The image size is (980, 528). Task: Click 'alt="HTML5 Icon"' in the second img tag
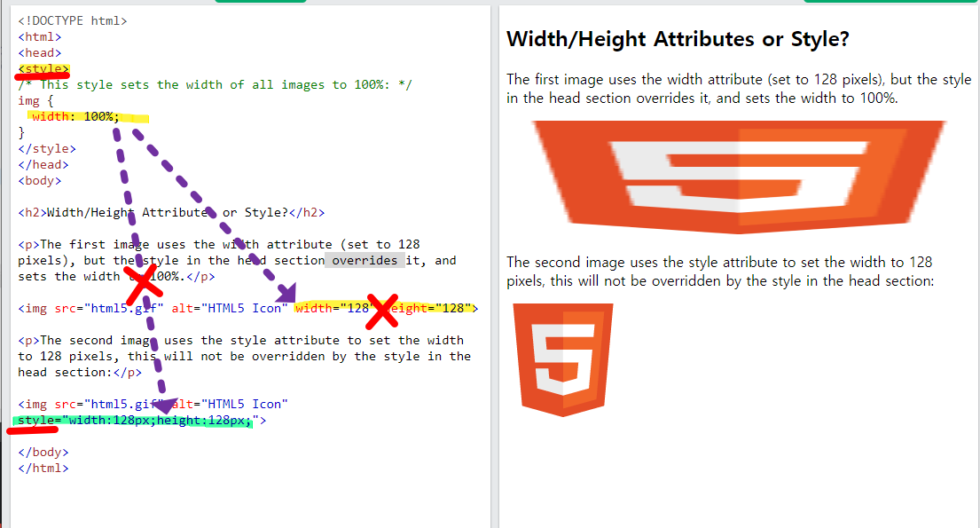[230, 404]
